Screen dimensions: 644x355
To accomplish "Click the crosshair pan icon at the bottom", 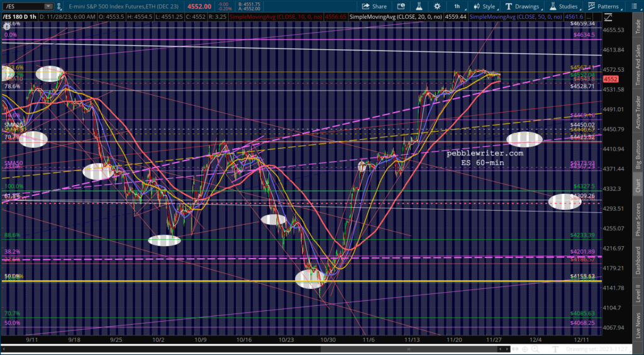I will point(525,349).
